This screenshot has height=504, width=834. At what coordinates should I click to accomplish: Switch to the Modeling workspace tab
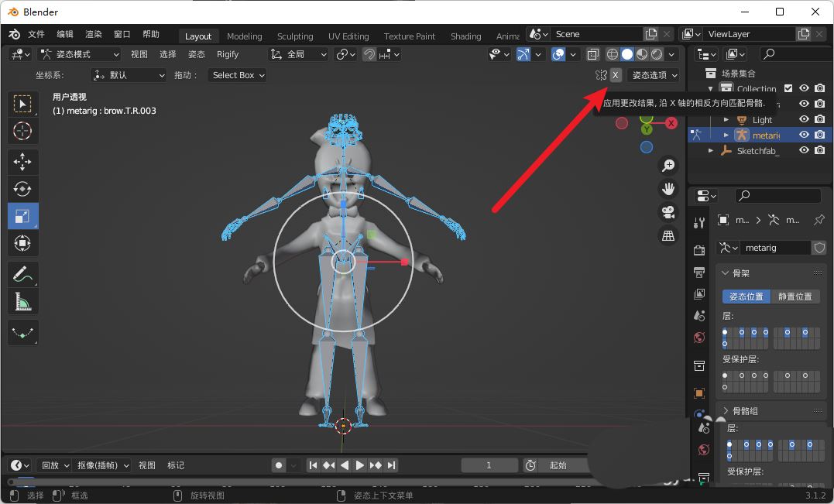[x=244, y=36]
